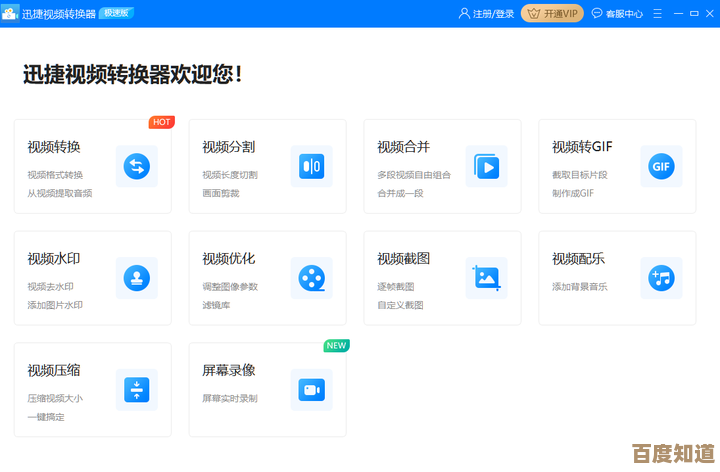Open the 视频转换 swap-arrows icon
Viewport: 720px width, 472px height.
[x=137, y=166]
